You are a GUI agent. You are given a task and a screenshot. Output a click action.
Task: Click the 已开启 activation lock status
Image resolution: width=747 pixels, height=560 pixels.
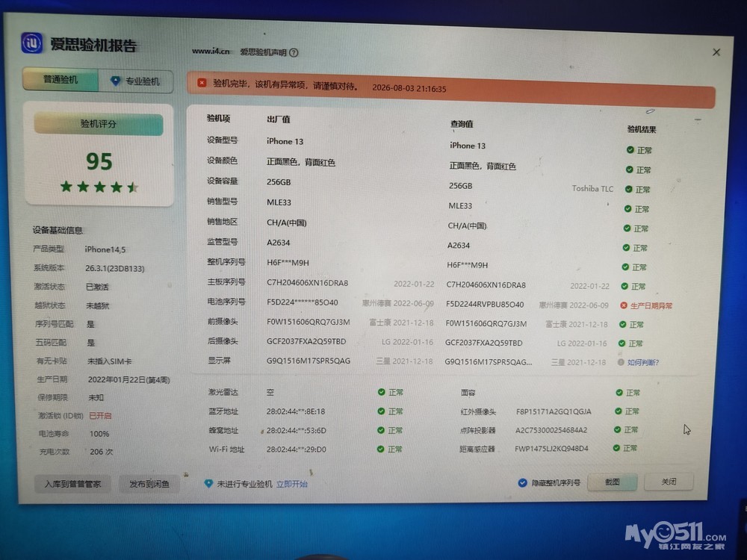pos(100,416)
